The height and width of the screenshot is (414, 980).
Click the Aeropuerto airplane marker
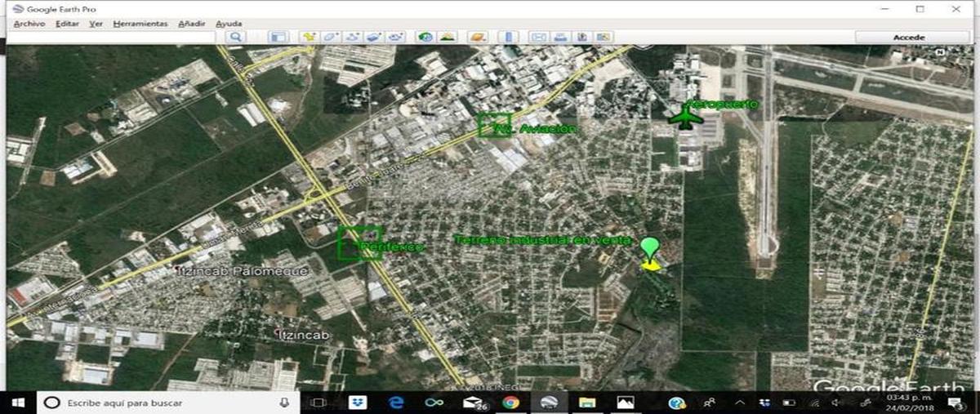tap(685, 118)
